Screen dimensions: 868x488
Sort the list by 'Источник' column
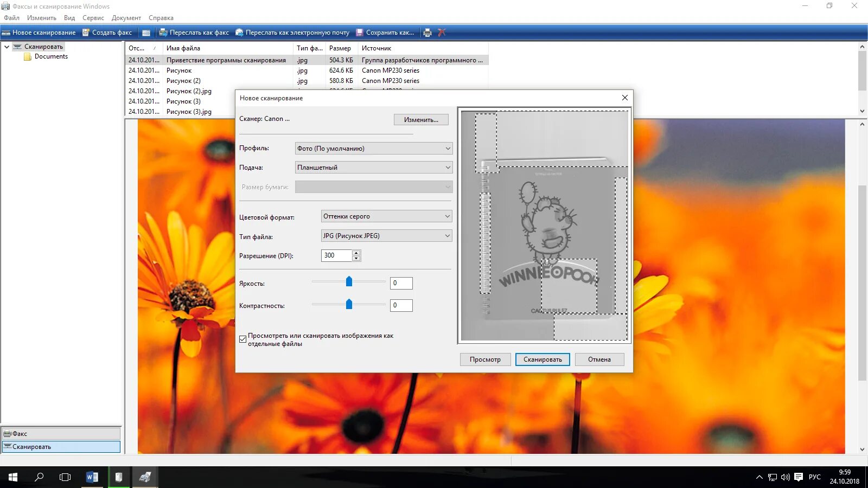423,48
